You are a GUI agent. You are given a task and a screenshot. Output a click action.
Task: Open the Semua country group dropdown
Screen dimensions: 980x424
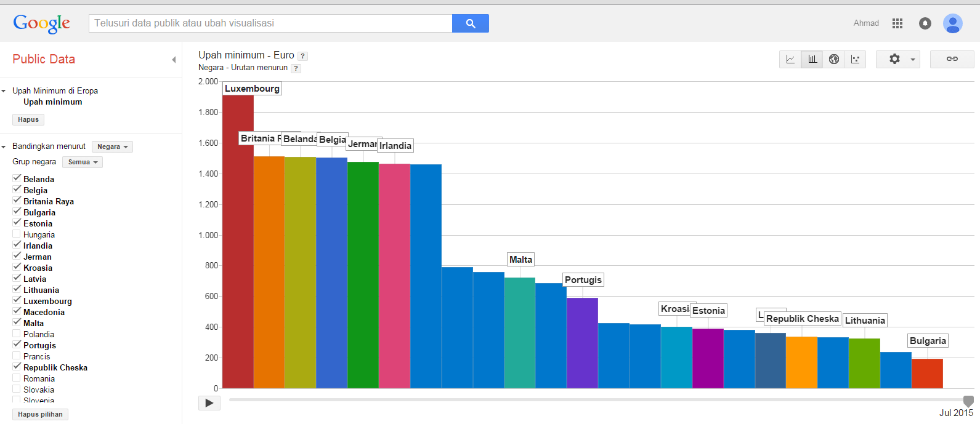(x=83, y=162)
